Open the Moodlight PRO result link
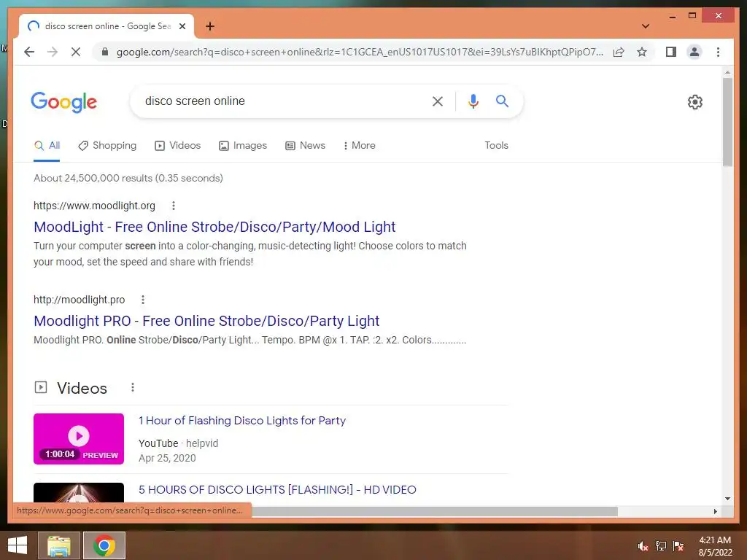Image resolution: width=747 pixels, height=560 pixels. tap(206, 321)
